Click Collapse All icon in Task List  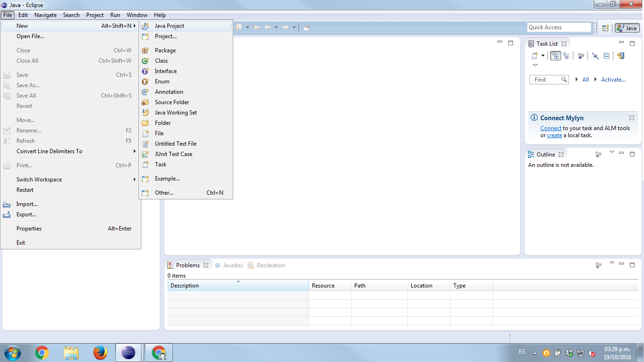[607, 56]
